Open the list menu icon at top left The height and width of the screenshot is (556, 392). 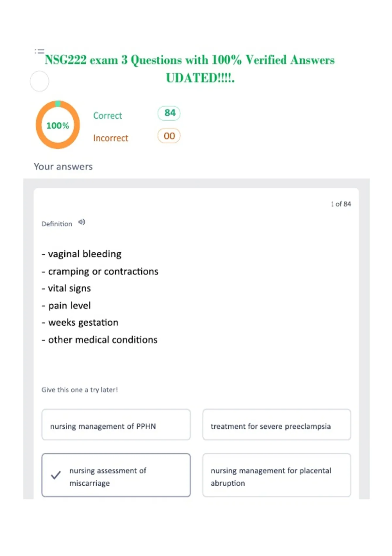pyautogui.click(x=40, y=51)
